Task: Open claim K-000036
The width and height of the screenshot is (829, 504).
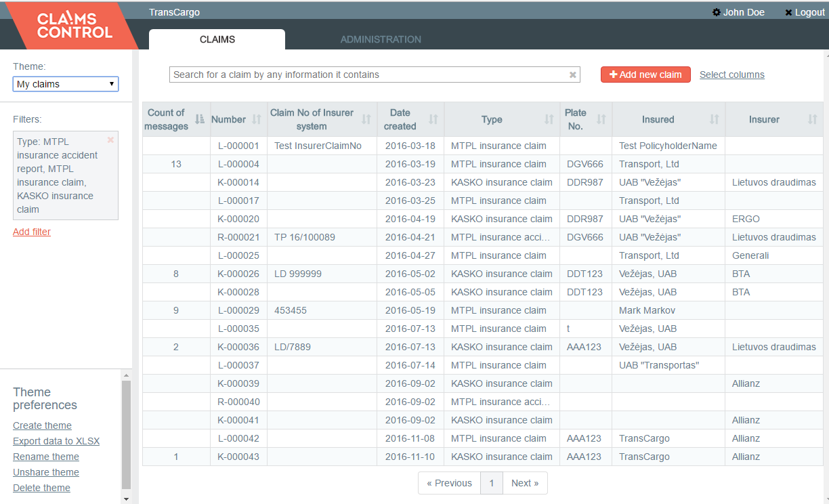Action: 238,347
